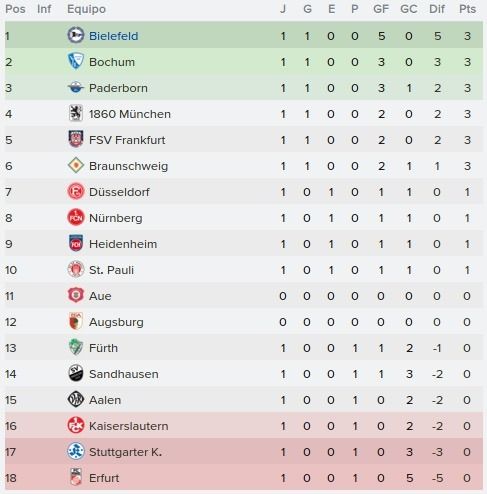
Task: Click the Sandhausen SV black crest
Action: pyautogui.click(x=76, y=373)
